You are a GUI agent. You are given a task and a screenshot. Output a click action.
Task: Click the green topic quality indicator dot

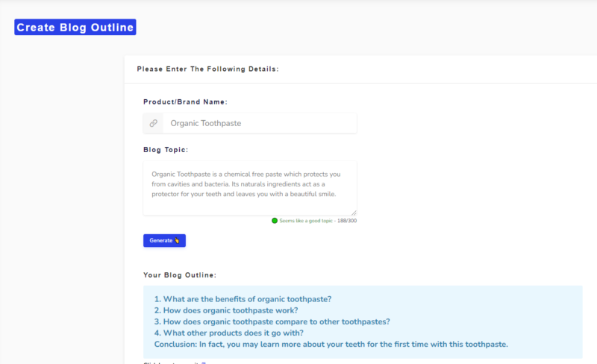click(x=275, y=221)
